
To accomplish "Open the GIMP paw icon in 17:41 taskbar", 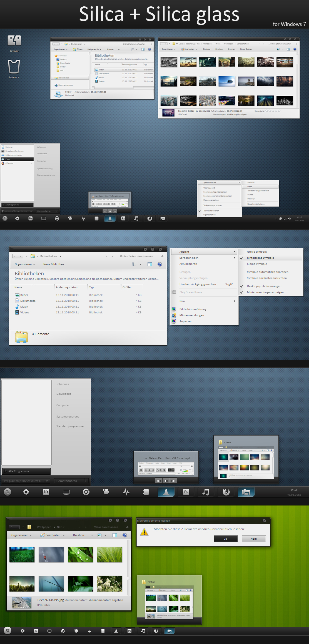I will click(x=106, y=492).
